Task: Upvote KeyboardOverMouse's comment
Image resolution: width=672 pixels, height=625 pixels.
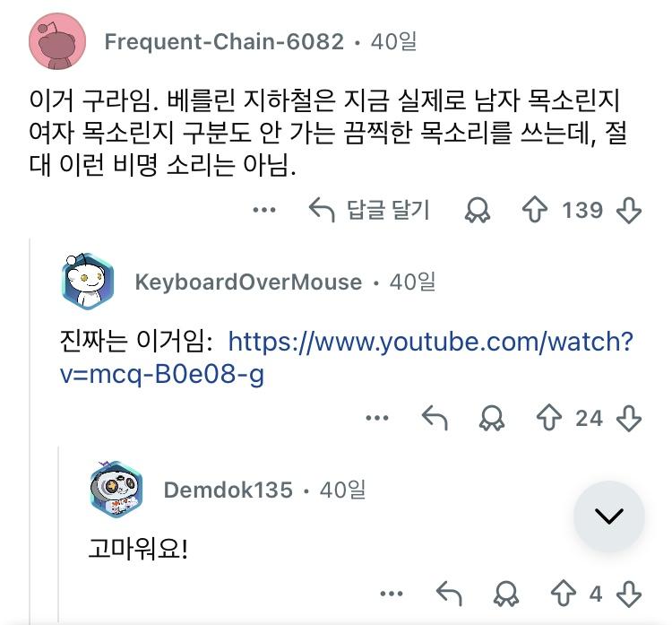Action: 549,417
